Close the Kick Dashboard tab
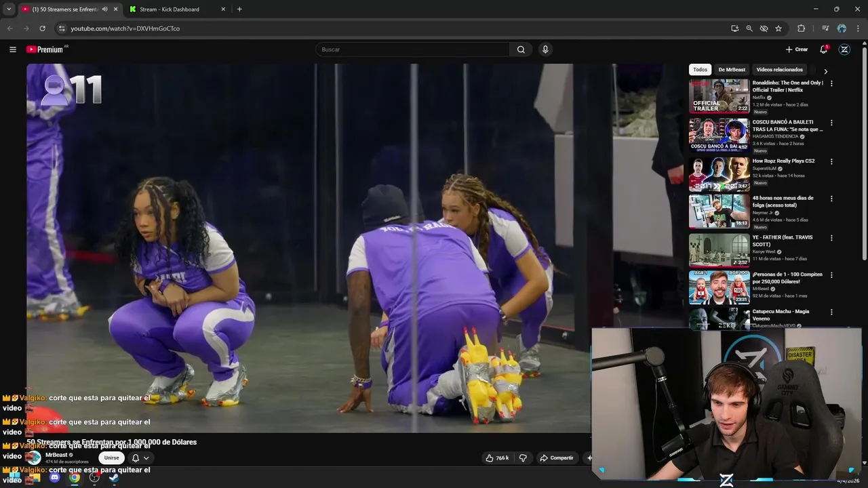868x488 pixels. [x=223, y=9]
